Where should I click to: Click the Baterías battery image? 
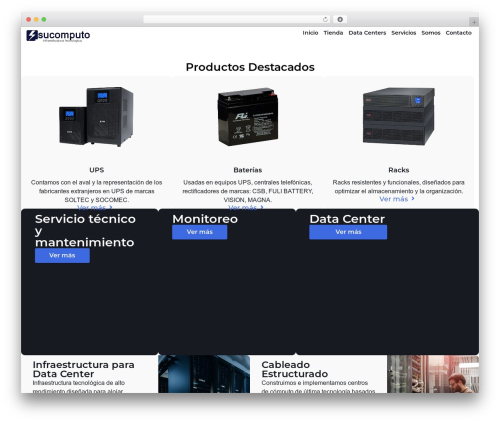click(x=248, y=117)
